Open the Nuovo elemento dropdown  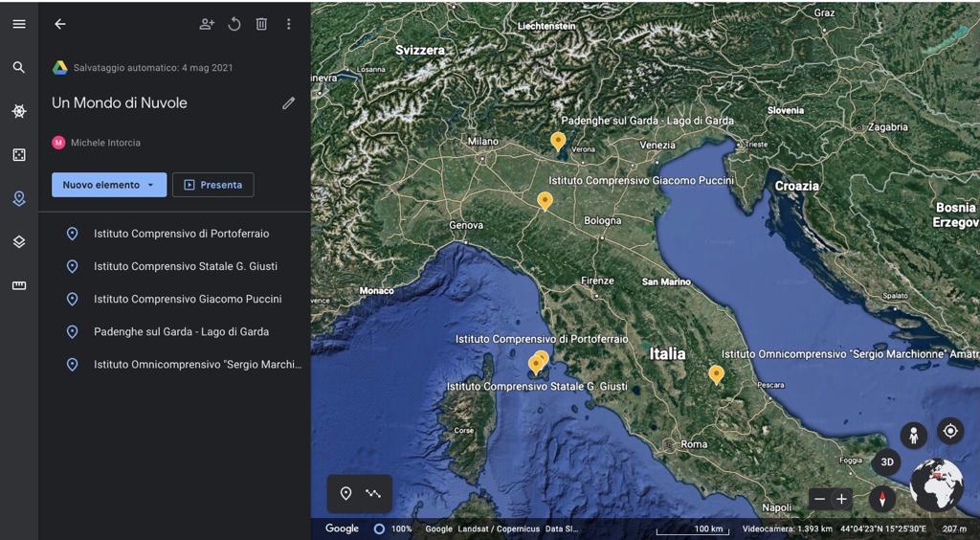109,185
